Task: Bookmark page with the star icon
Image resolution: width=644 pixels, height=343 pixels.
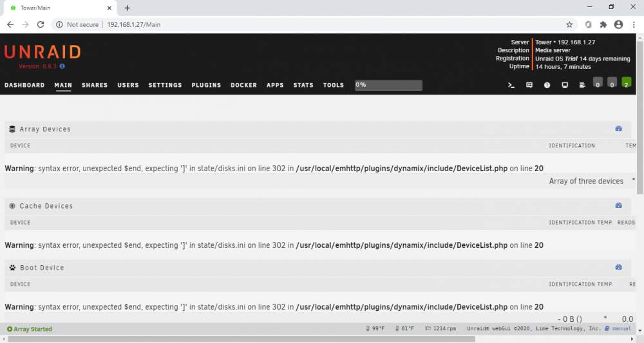Action: [x=569, y=24]
